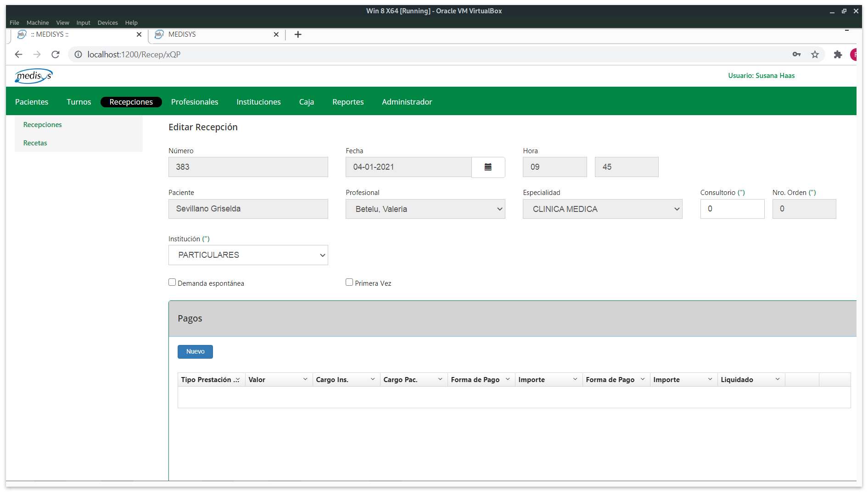Bookmark this page with star icon

[x=815, y=55]
